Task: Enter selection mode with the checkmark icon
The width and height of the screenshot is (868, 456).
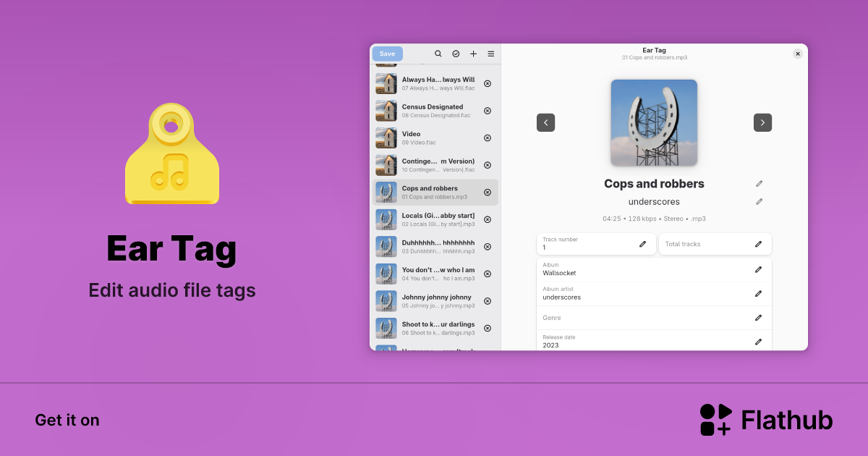Action: pos(456,54)
